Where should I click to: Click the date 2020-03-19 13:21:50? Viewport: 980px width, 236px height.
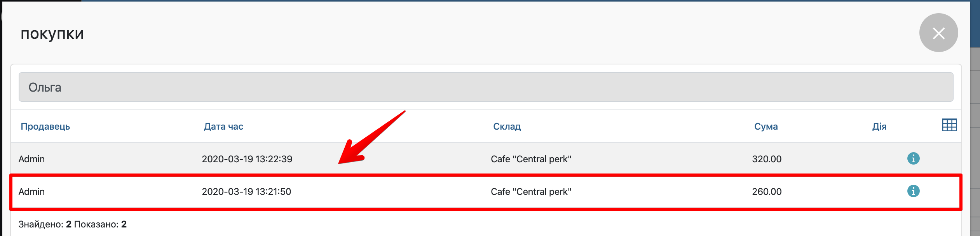(246, 192)
